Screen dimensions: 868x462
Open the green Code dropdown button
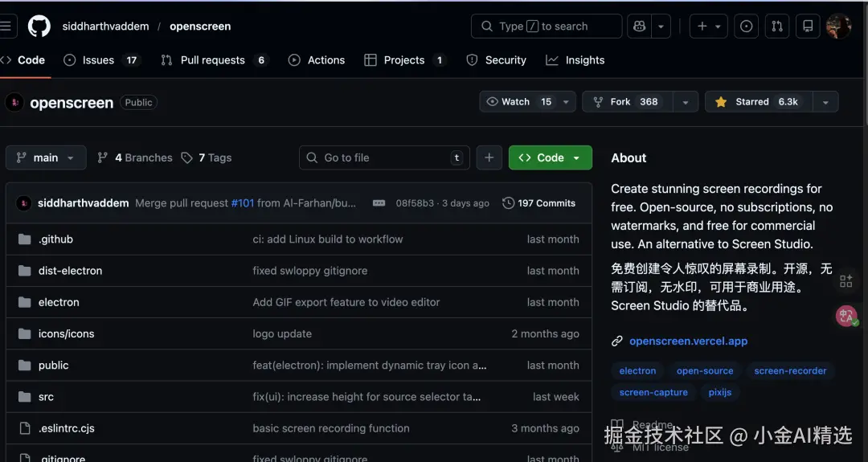pyautogui.click(x=551, y=157)
